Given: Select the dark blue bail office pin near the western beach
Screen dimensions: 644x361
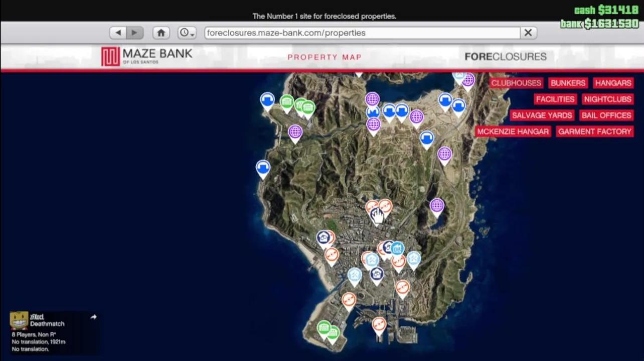Looking at the screenshot, I should tap(323, 238).
